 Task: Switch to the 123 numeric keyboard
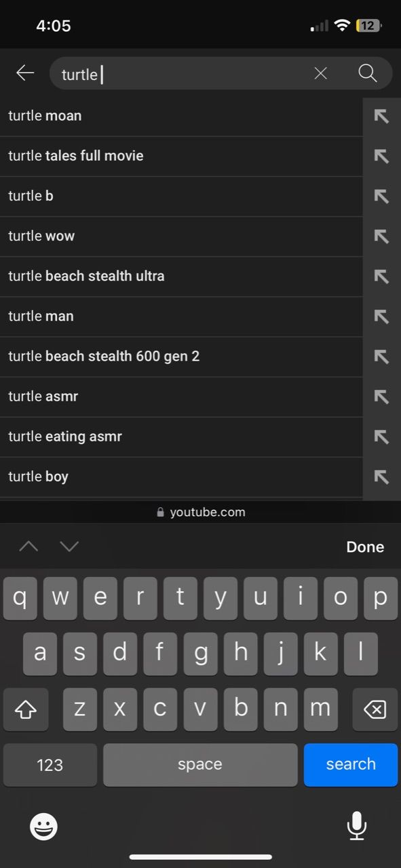pyautogui.click(x=50, y=765)
